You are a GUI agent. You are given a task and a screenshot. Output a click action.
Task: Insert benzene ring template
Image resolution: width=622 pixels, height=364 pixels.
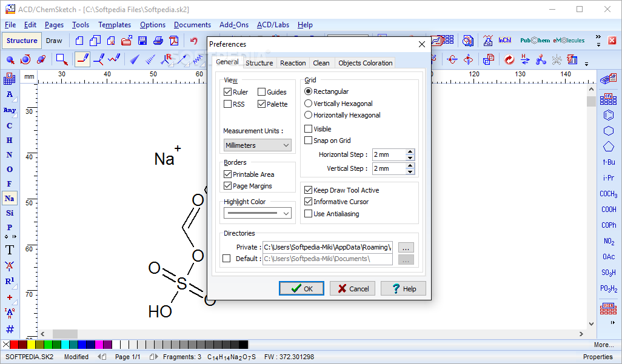(x=609, y=115)
